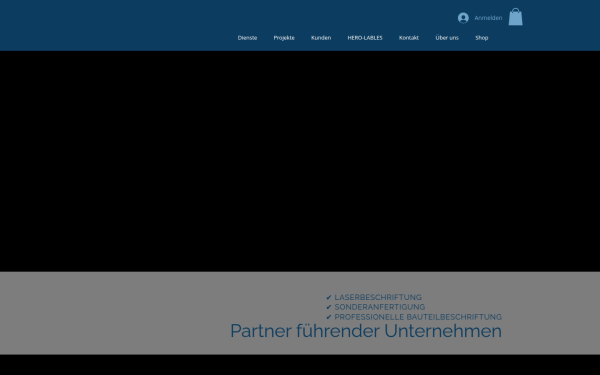This screenshot has width=600, height=375.
Task: Click the Anmelden login link
Action: coord(488,18)
